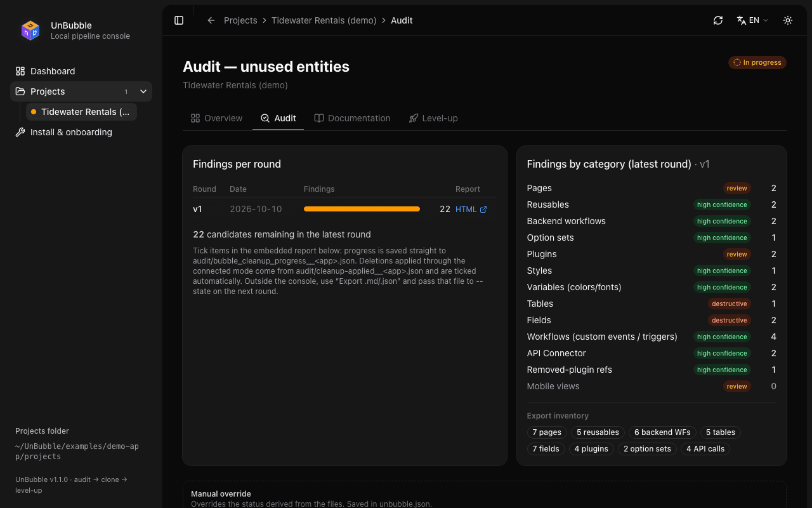Click the orange findings progress bar

[362, 209]
